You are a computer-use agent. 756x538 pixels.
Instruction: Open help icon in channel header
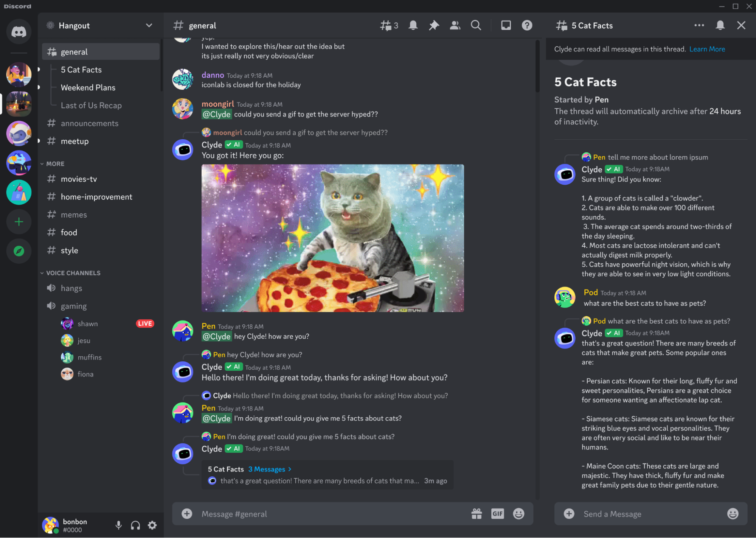(x=527, y=25)
